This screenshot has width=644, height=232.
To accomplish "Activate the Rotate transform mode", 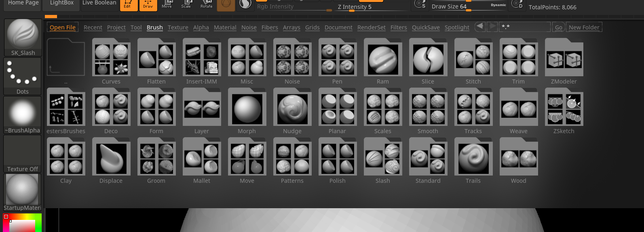I will (x=206, y=4).
